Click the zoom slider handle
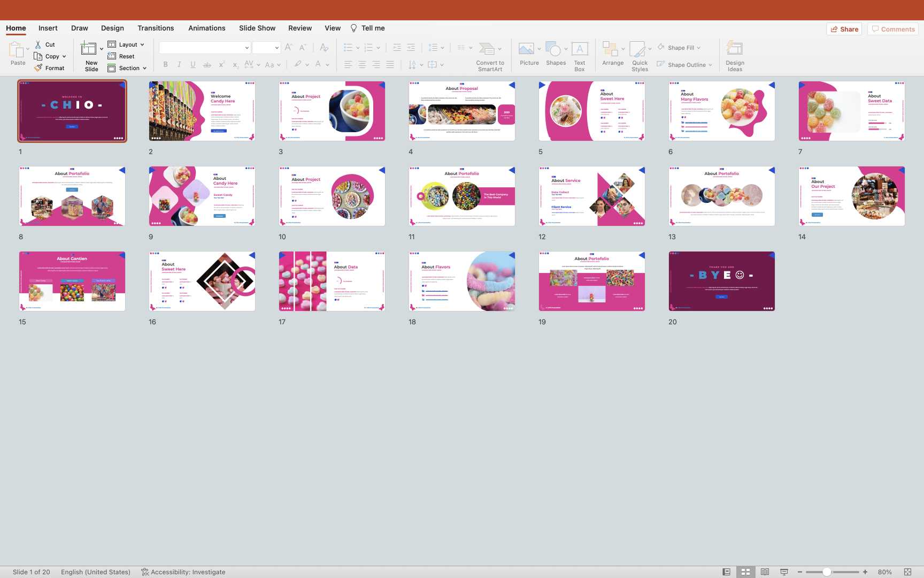Image resolution: width=924 pixels, height=578 pixels. pos(827,572)
